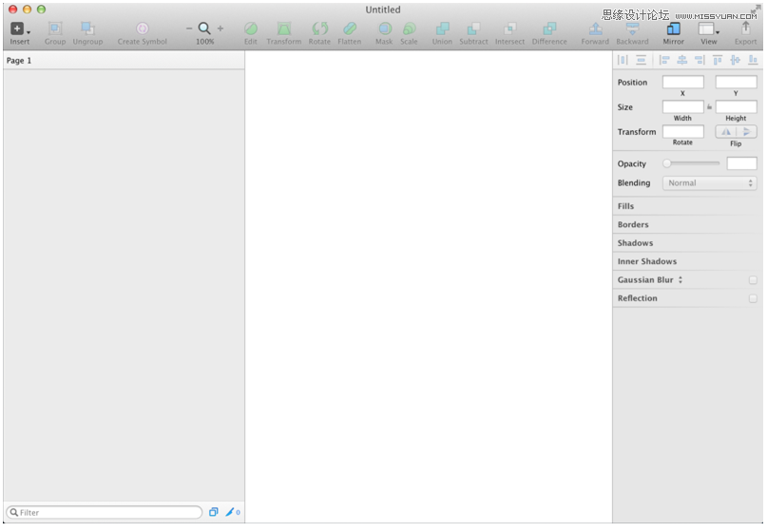Toggle the exportable layers filter icon
The image size is (767, 532).
213,512
